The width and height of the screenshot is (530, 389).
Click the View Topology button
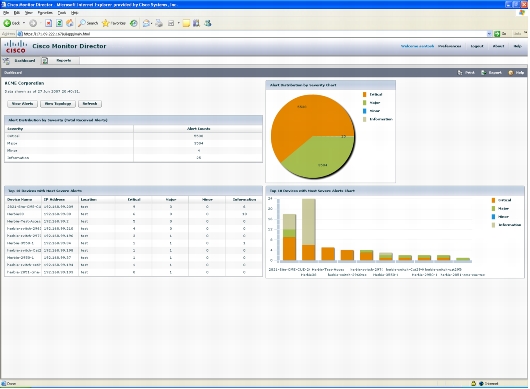click(58, 104)
